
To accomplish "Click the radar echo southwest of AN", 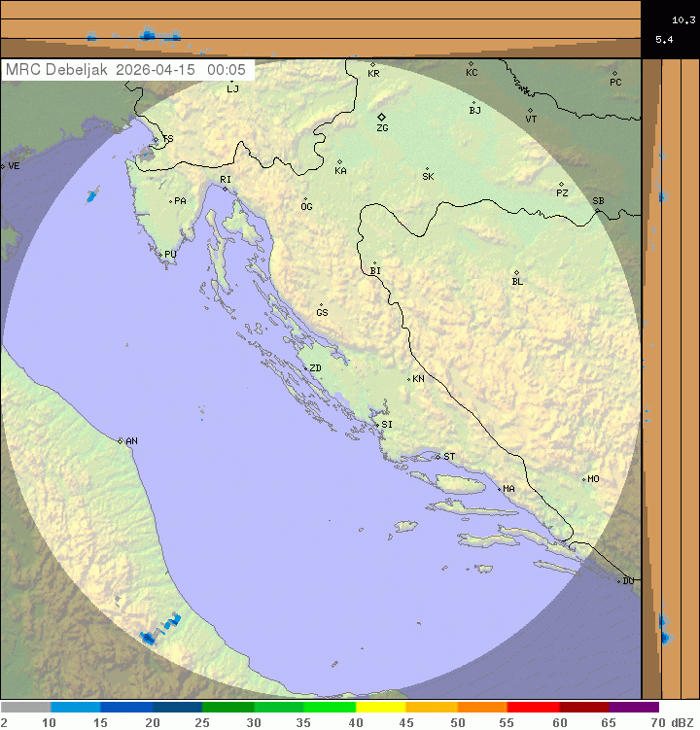I will [151, 637].
